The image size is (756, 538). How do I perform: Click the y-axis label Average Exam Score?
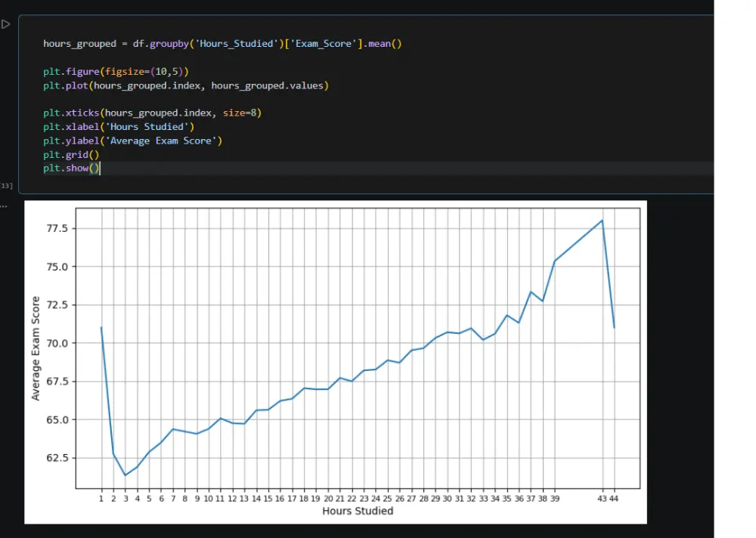coord(36,348)
